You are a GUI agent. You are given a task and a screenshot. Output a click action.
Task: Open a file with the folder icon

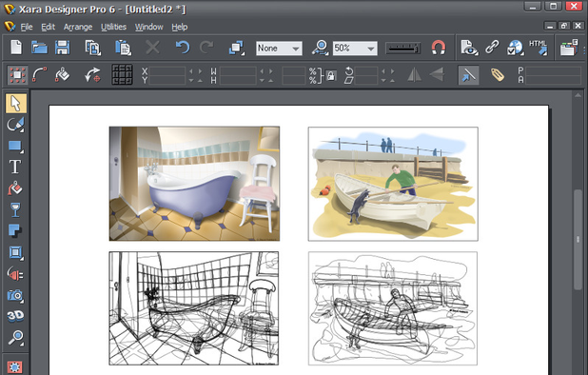[x=39, y=48]
